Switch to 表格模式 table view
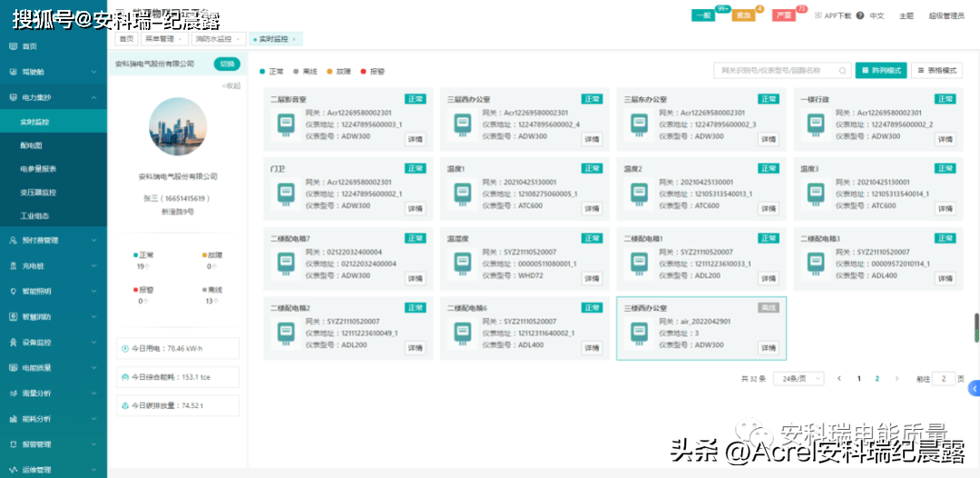 [937, 70]
